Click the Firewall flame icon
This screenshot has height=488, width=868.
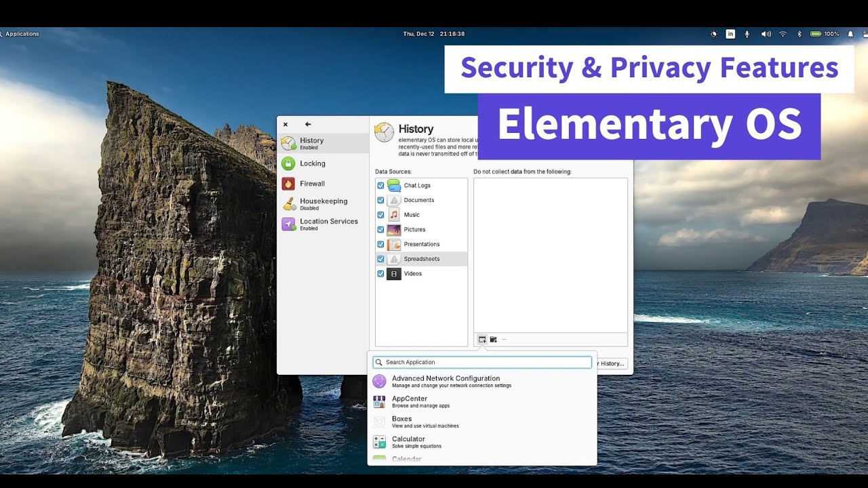[288, 184]
